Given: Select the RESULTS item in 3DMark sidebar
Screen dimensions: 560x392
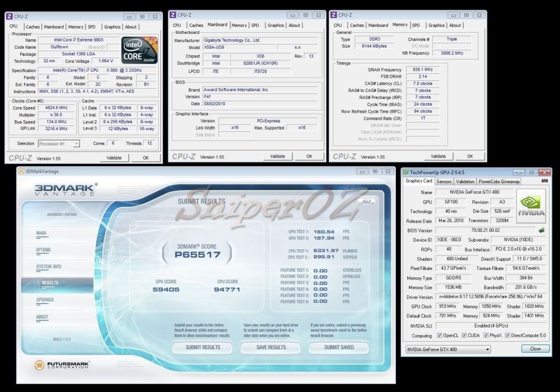Looking at the screenshot, I should (50, 283).
